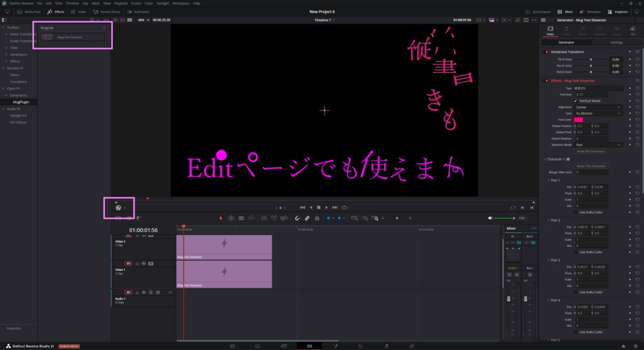Click the Quick Export button
Image resolution: width=644 pixels, height=350 pixels.
pos(538,12)
